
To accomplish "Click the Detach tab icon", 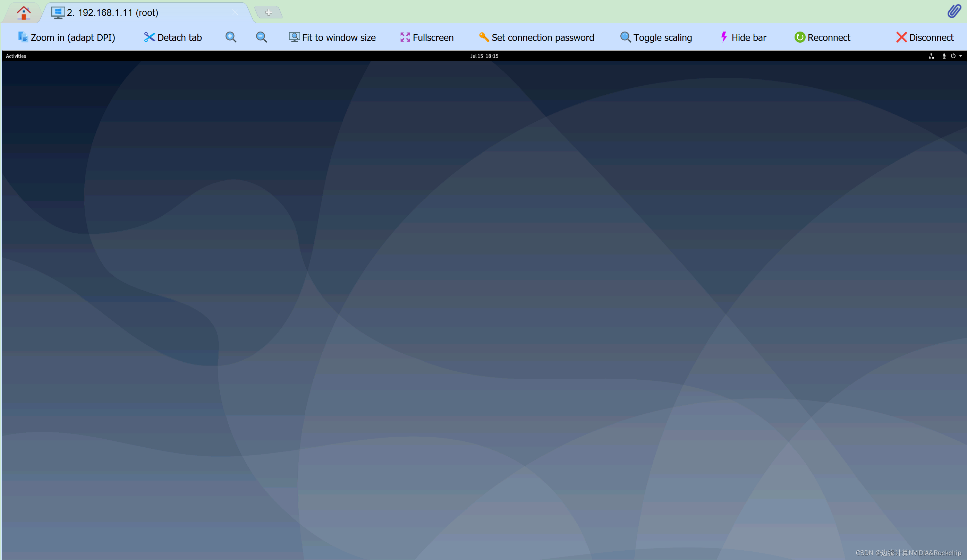I will [149, 37].
